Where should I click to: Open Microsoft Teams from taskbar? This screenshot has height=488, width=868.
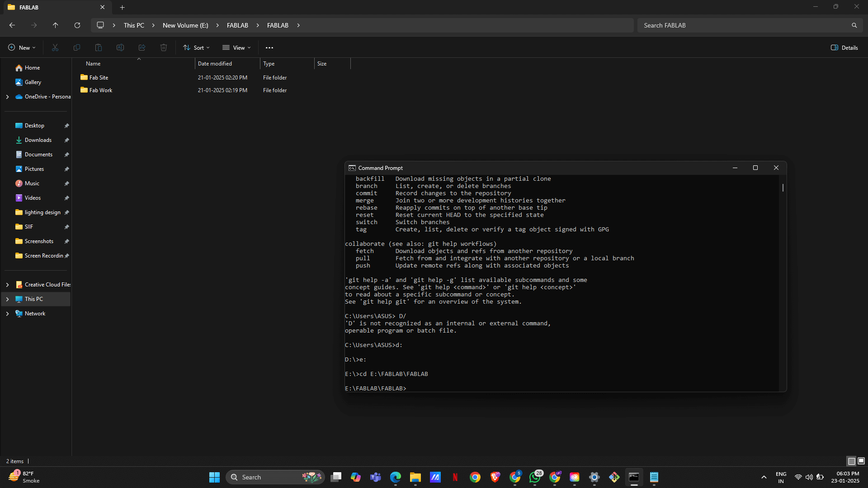(x=376, y=477)
